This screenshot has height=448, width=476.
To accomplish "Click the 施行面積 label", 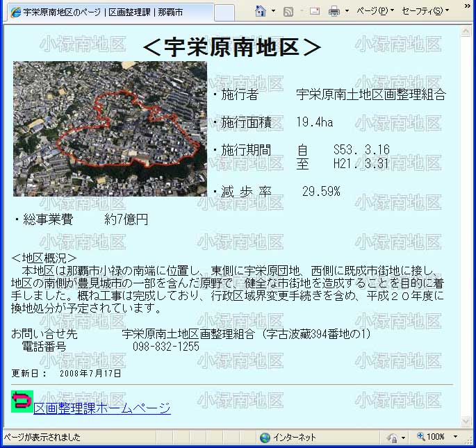I will 246,122.
